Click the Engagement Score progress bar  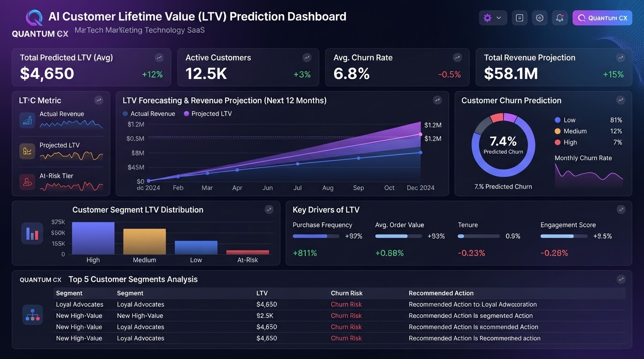[564, 236]
